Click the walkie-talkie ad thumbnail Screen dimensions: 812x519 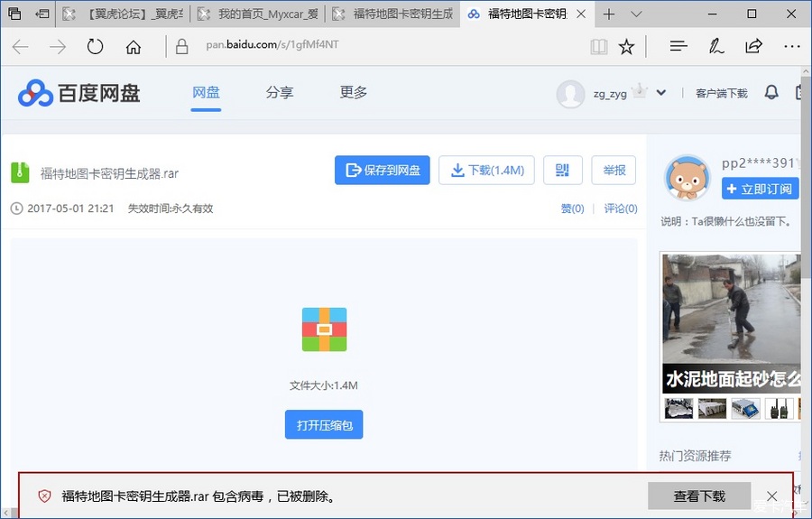[779, 408]
